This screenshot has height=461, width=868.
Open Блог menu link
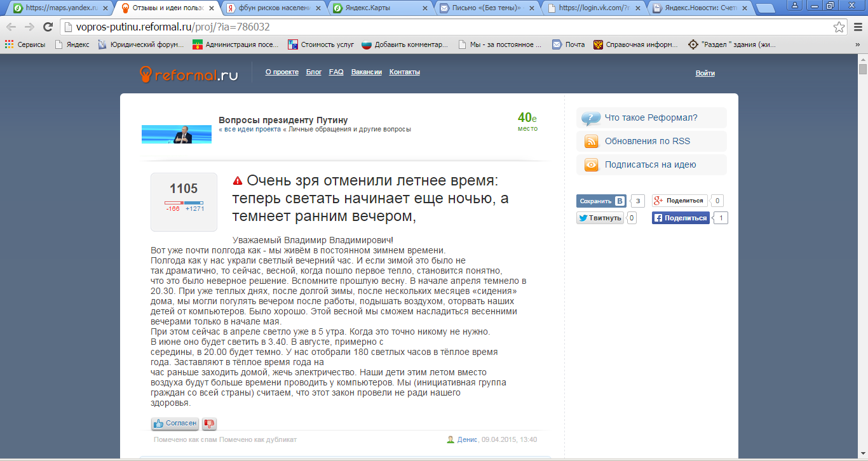point(314,72)
